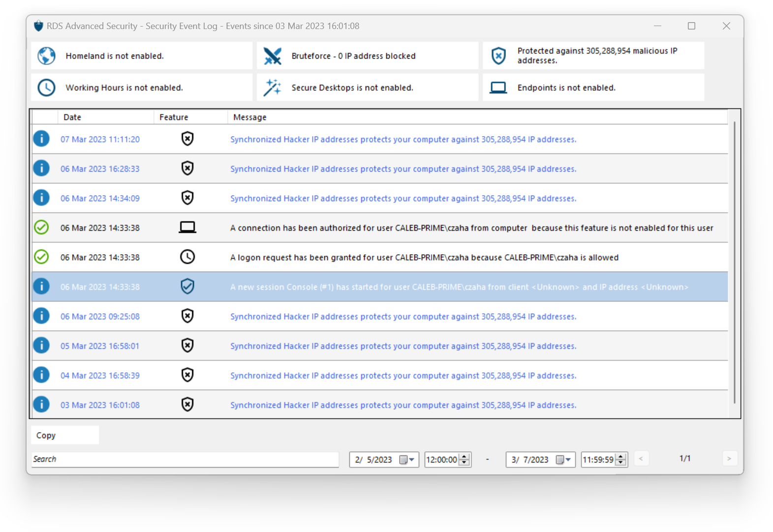Select the 07 Mar 2023 11:11:20 date cell
The image size is (773, 532).
pos(100,139)
